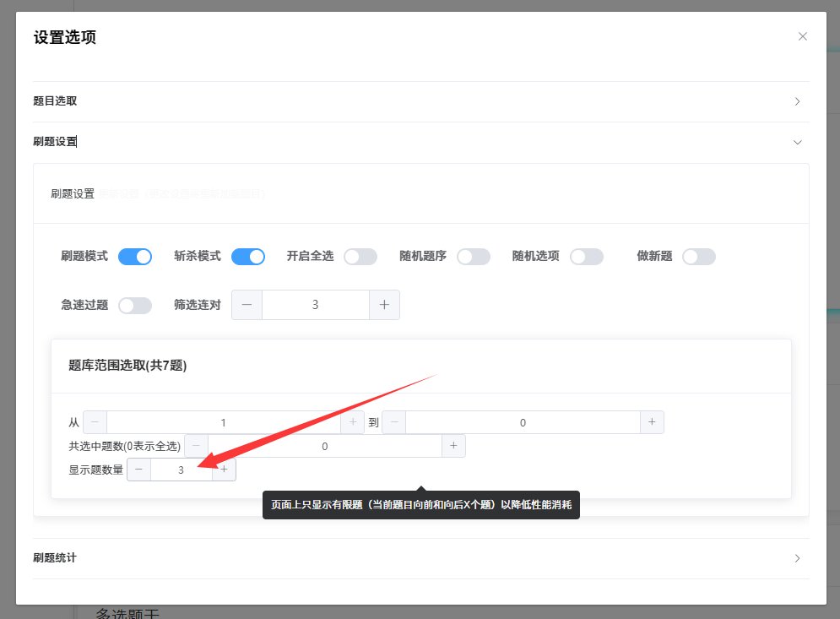
Task: Enable the 急速过题 switch
Action: 135,305
